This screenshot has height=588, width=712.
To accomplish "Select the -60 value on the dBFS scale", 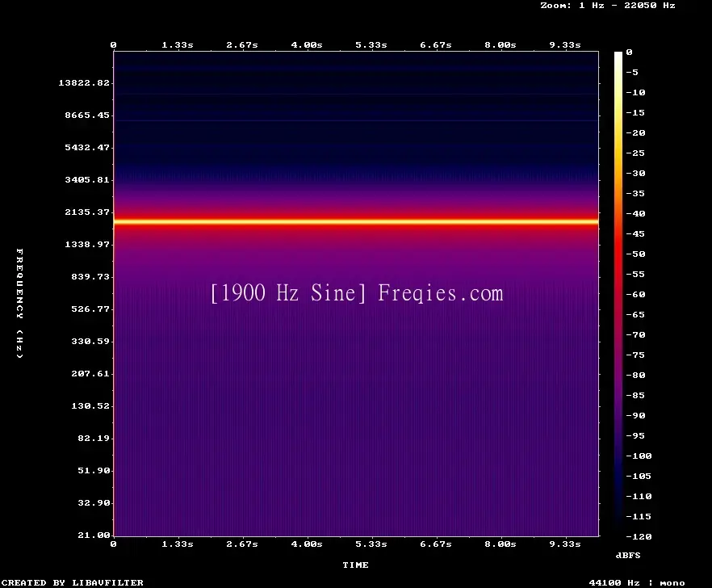I will [x=635, y=295].
